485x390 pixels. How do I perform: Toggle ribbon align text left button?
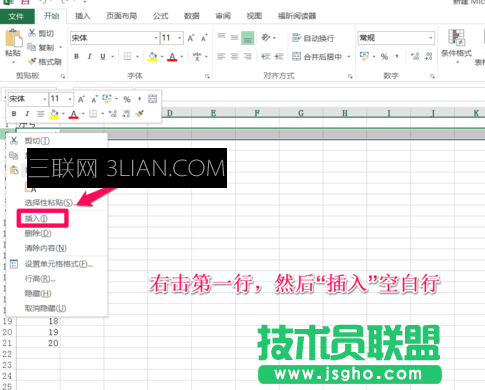pos(221,56)
